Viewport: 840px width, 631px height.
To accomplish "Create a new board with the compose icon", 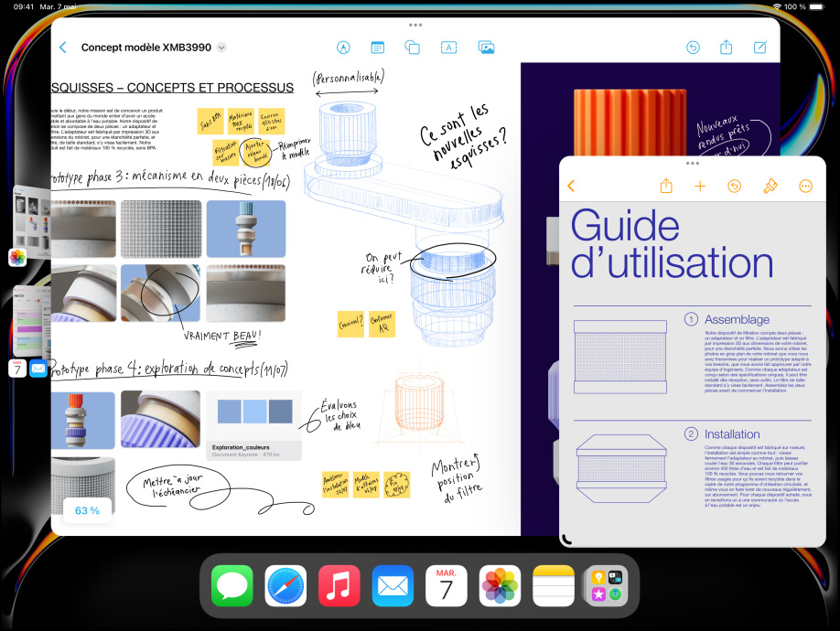I will (759, 48).
